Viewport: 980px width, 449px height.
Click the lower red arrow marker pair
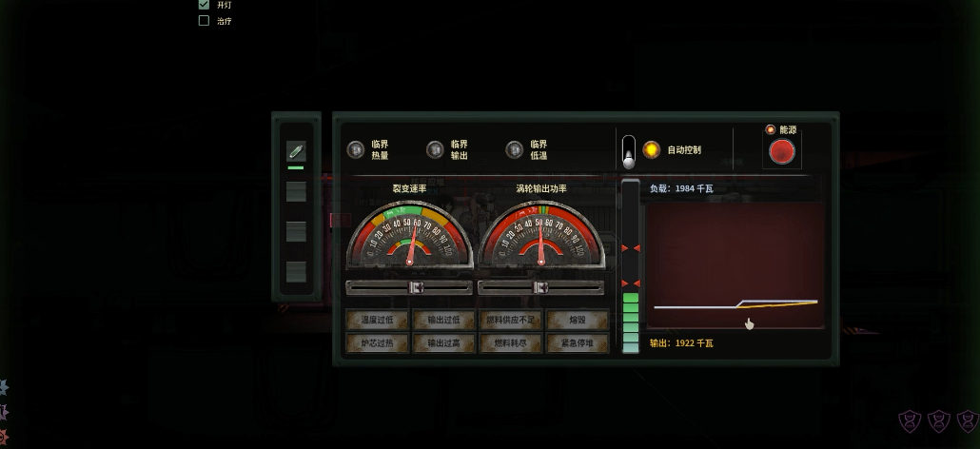point(631,283)
